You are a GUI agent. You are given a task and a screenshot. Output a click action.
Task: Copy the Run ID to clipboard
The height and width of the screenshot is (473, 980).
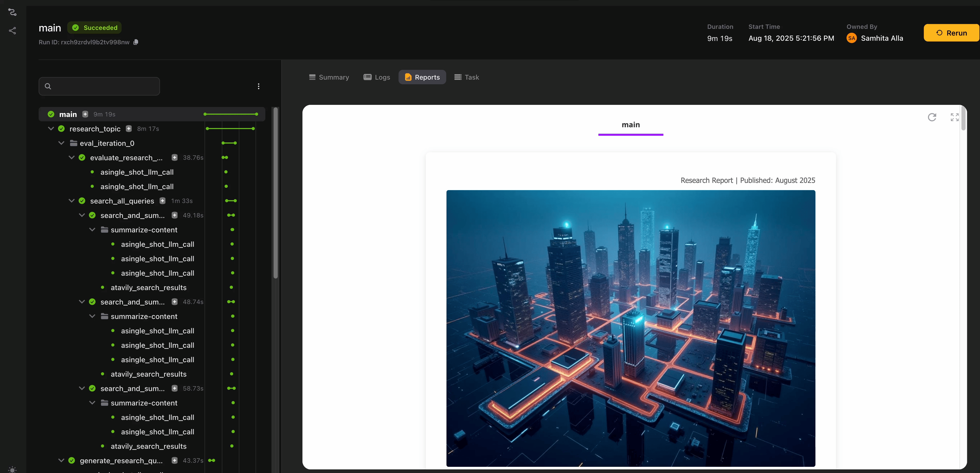point(136,42)
